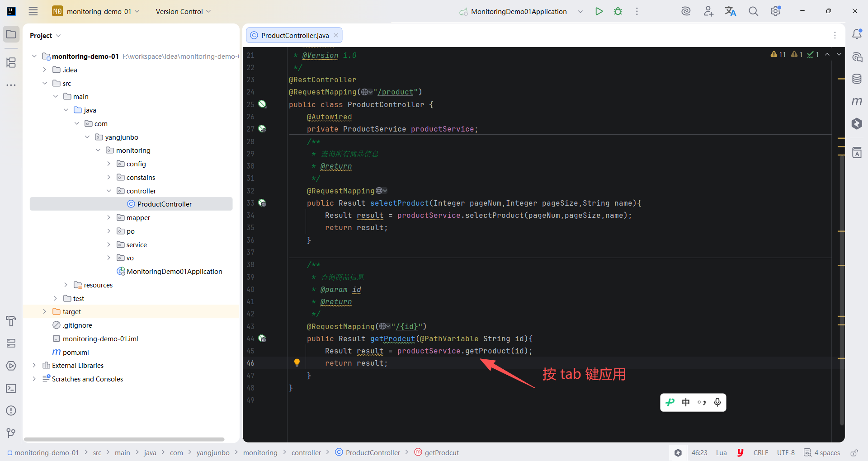Click the project panel horizontal scrollbar
Screen dimensions: 868x461
pos(124,439)
